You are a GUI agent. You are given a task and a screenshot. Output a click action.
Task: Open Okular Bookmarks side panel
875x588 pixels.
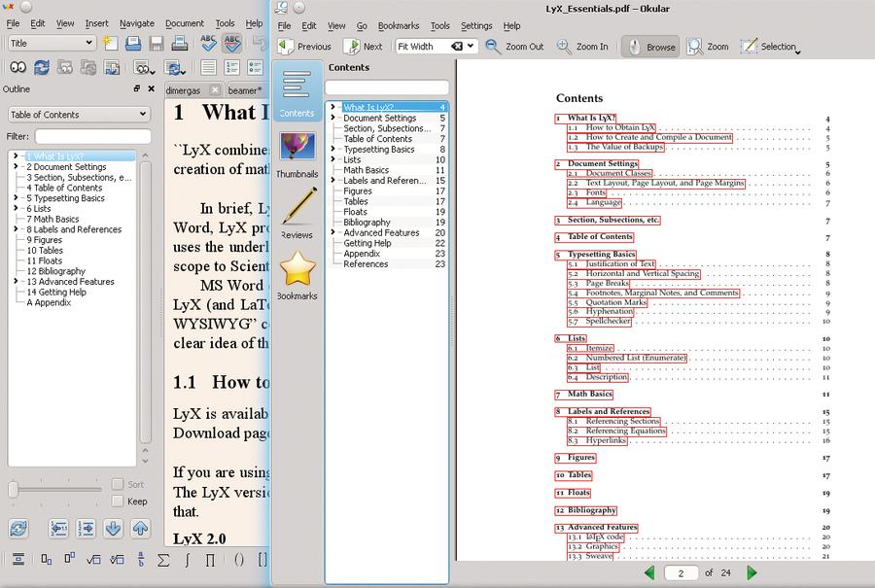click(297, 276)
